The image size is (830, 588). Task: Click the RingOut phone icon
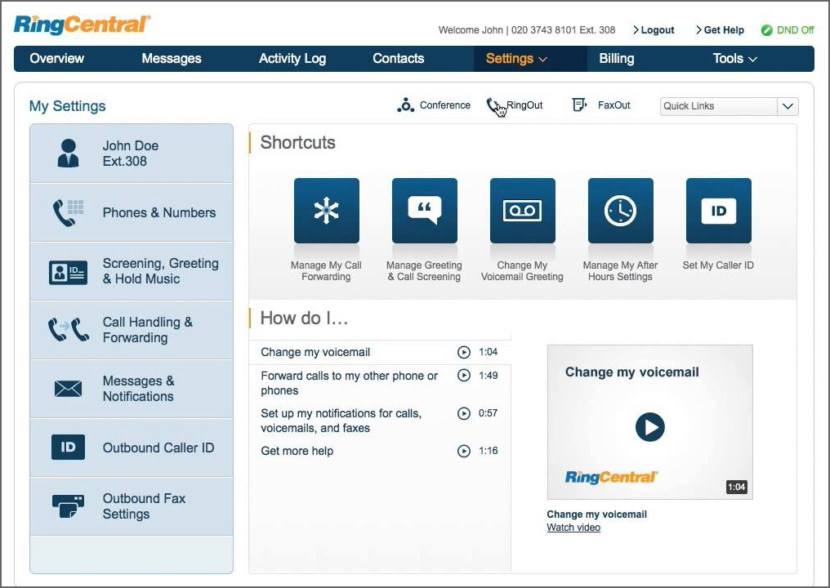click(x=494, y=105)
